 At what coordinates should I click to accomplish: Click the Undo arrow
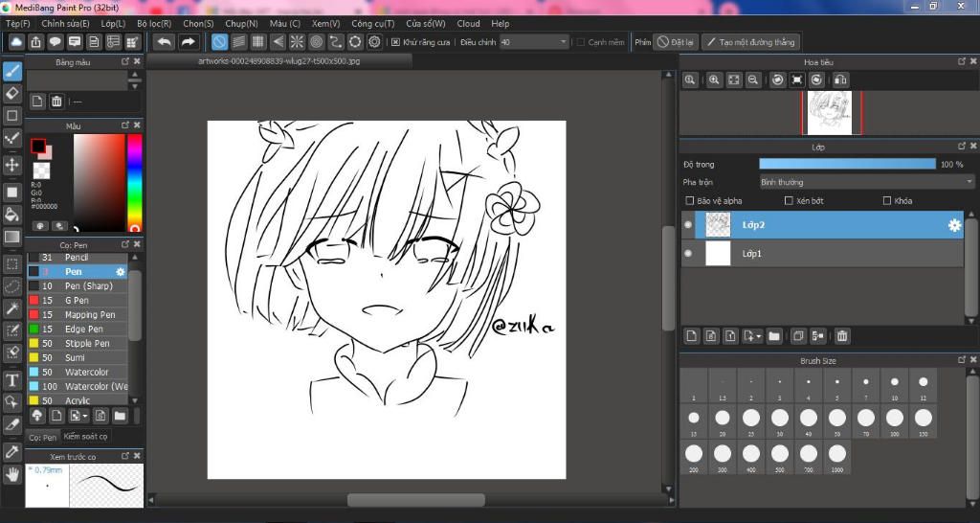[165, 42]
